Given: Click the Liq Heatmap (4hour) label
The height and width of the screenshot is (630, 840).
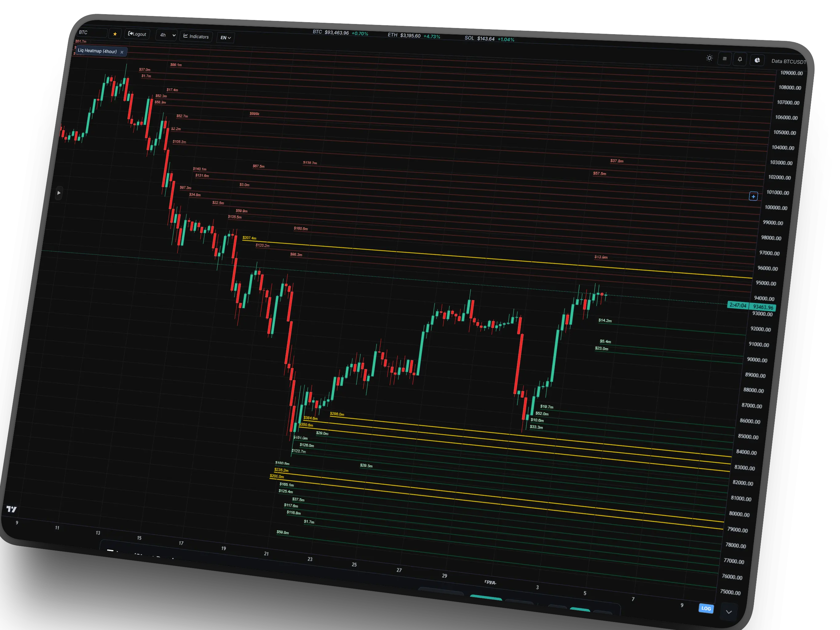Looking at the screenshot, I should pos(97,51).
